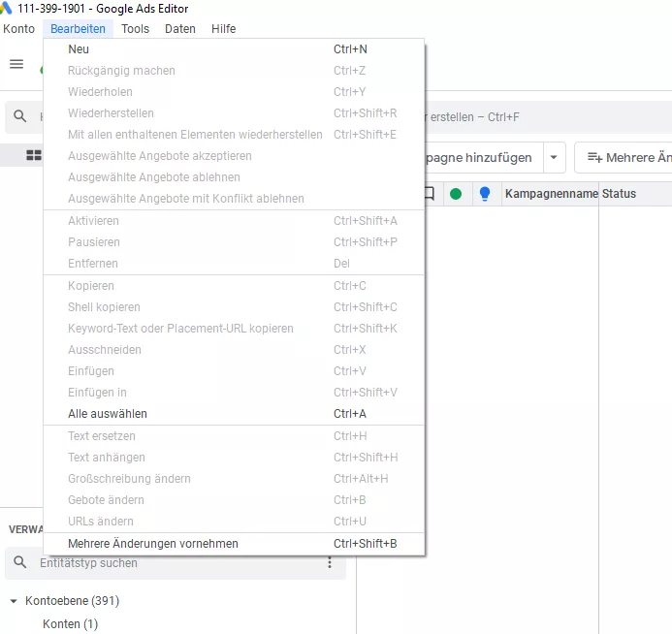Image resolution: width=672 pixels, height=634 pixels.
Task: Choose Neu from the Bearbeiten menu
Action: pos(234,49)
